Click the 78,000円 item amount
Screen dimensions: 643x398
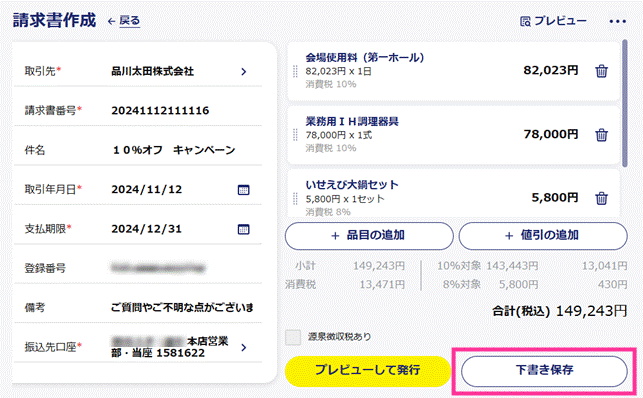tap(551, 134)
